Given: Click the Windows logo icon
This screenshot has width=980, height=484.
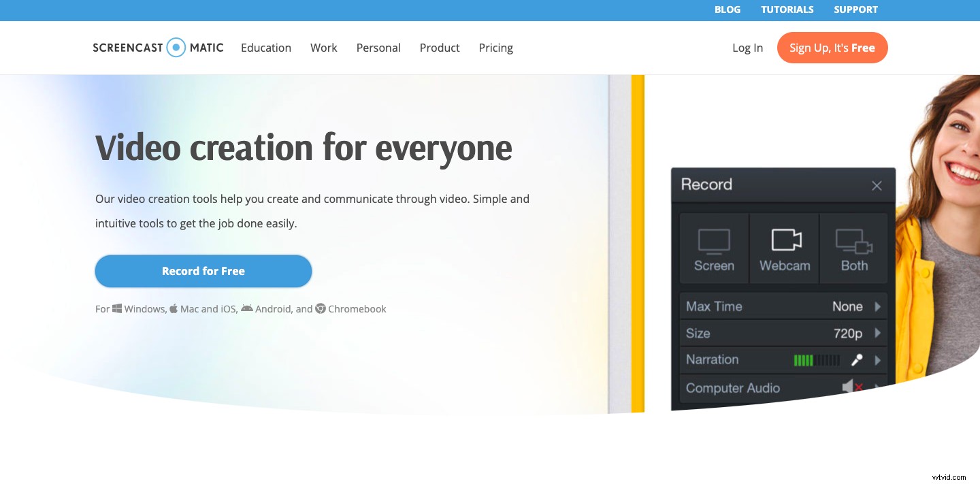Looking at the screenshot, I should (x=117, y=308).
